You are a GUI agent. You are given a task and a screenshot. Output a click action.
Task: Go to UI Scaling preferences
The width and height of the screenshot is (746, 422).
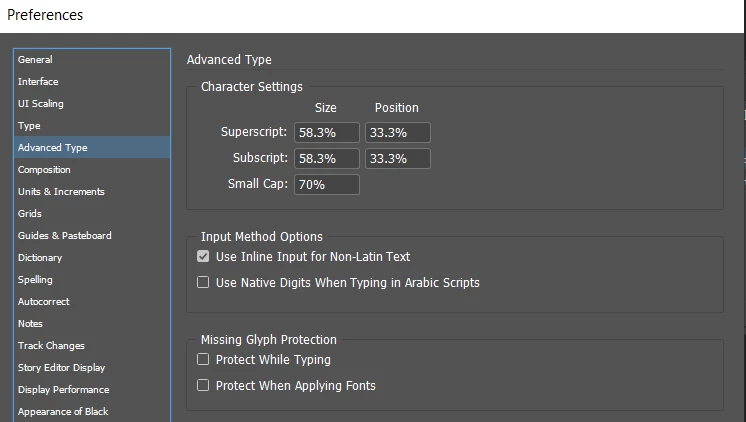[x=40, y=104]
